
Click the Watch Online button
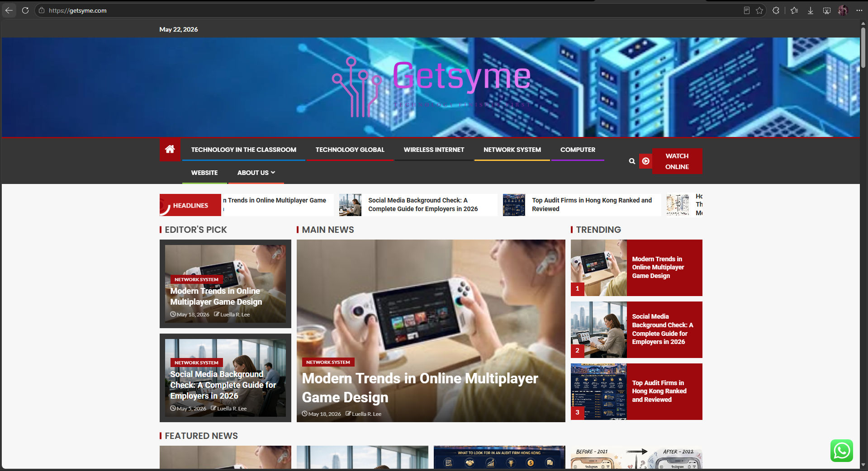click(x=677, y=161)
